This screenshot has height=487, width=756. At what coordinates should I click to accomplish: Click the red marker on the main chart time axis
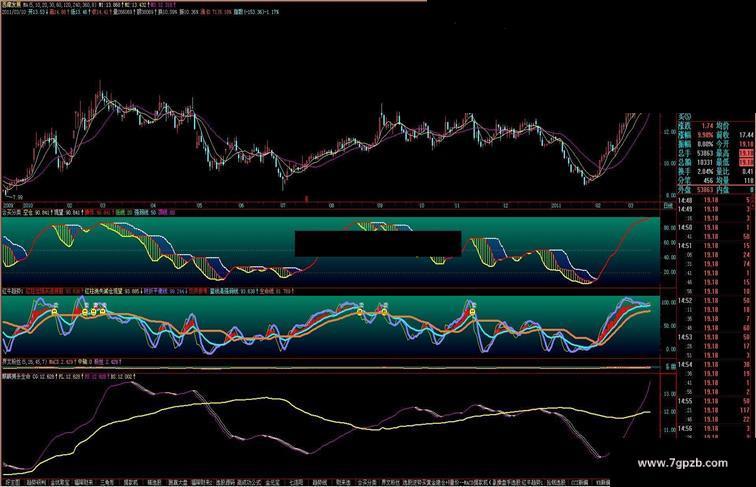click(306, 198)
